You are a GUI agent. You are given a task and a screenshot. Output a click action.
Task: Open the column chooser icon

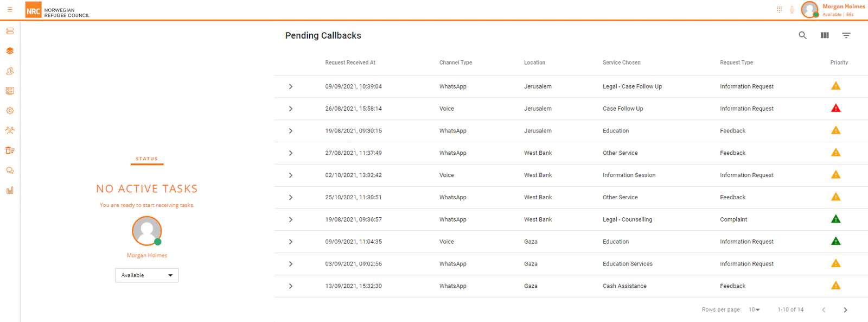(x=825, y=35)
